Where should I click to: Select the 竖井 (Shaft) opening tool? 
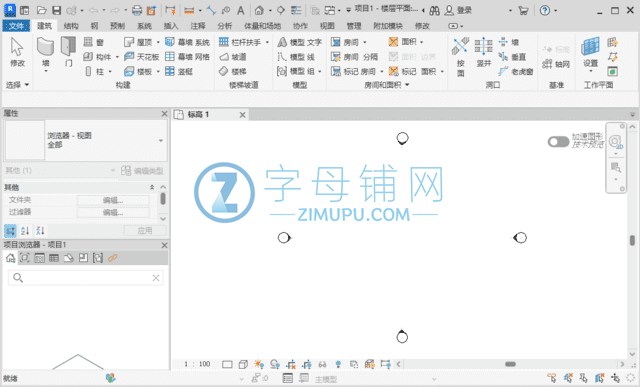point(483,52)
